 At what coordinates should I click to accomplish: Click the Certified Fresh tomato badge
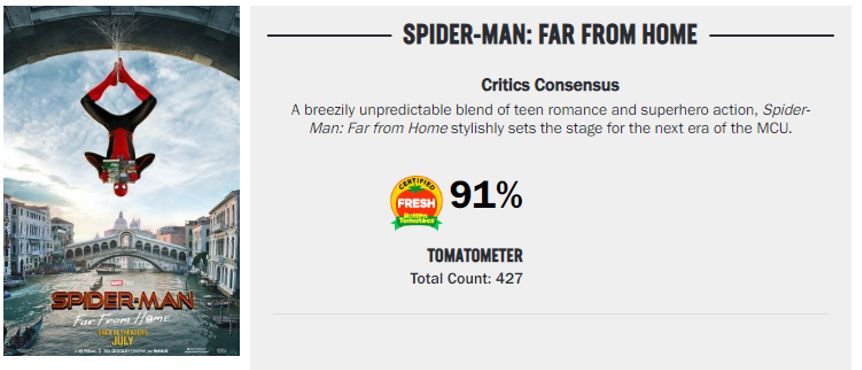click(x=416, y=202)
